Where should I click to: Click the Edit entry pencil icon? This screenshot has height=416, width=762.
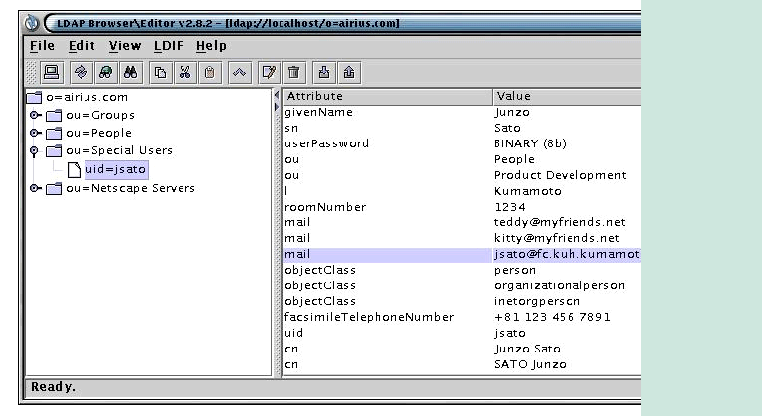coord(269,73)
